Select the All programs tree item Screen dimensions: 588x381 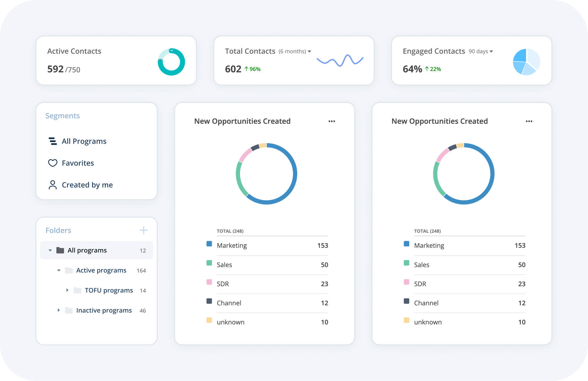pyautogui.click(x=87, y=250)
